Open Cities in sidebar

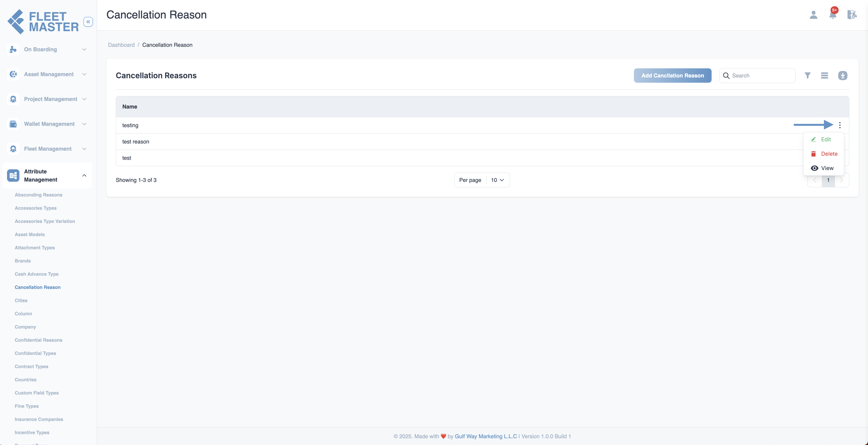(x=21, y=301)
